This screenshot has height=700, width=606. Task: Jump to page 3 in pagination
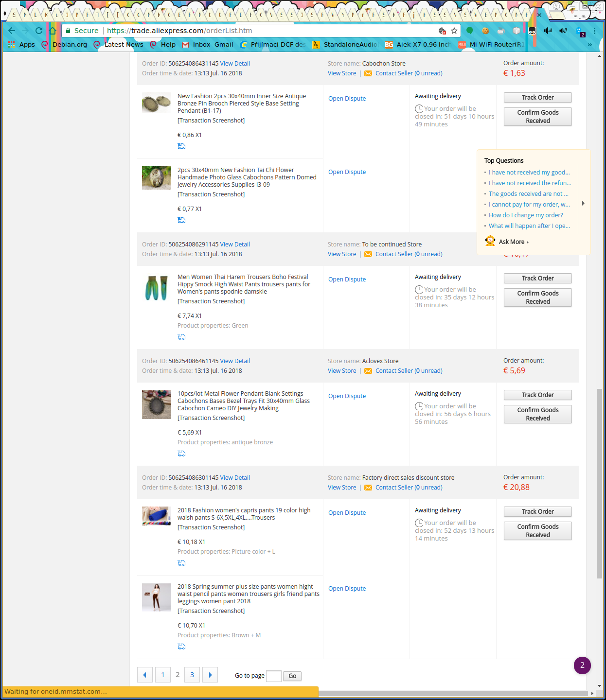click(x=192, y=675)
